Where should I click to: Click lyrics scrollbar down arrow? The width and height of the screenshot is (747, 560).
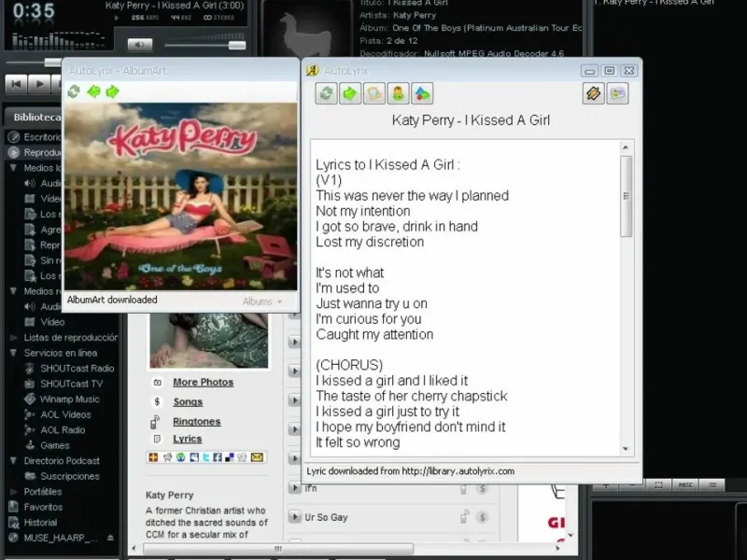point(626,449)
